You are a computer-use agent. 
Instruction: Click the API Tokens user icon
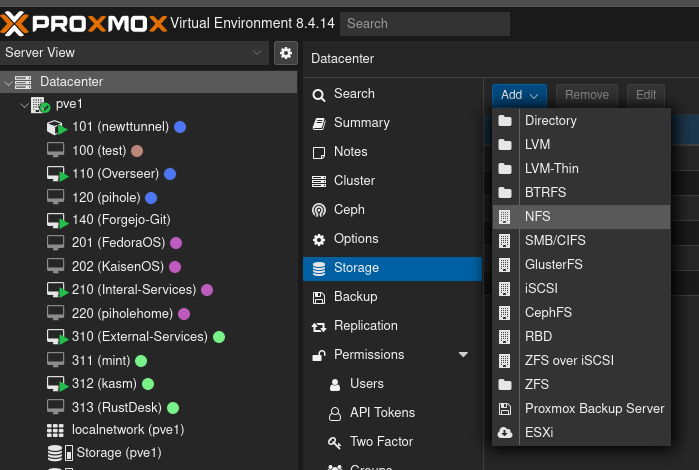(x=335, y=414)
